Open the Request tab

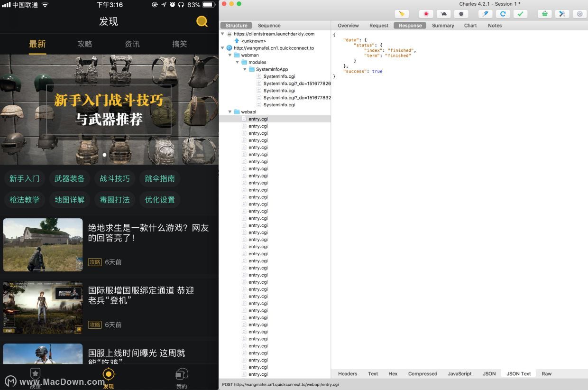tap(379, 26)
